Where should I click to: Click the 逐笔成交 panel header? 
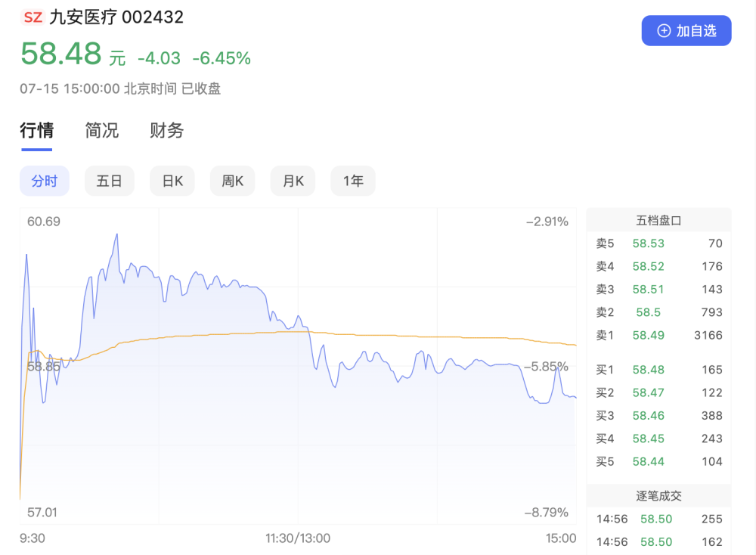click(658, 496)
